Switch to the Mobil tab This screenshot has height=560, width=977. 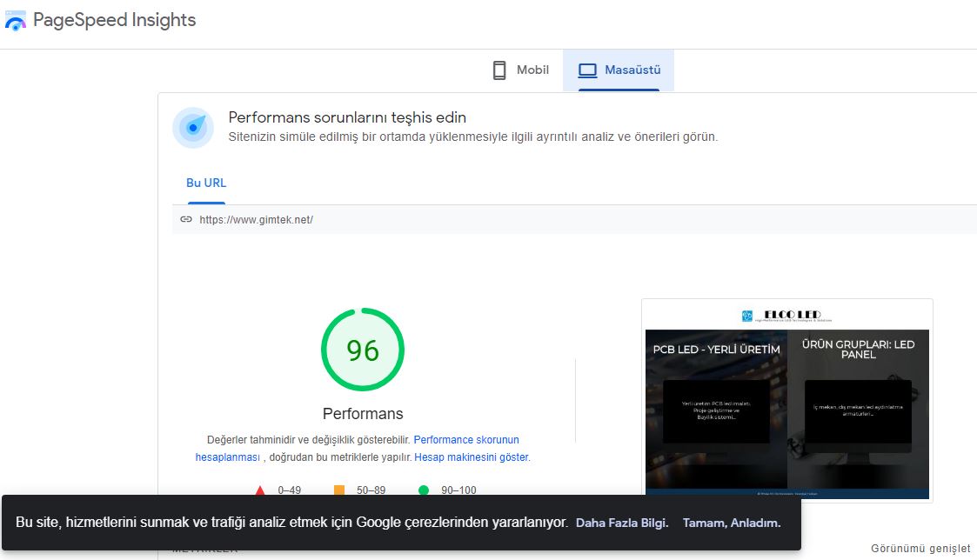pyautogui.click(x=521, y=70)
